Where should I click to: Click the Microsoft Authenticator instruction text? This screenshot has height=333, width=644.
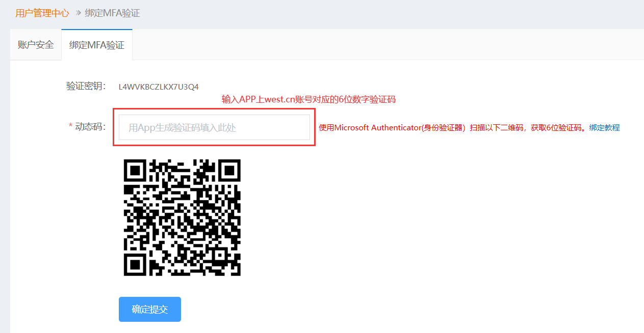point(453,128)
